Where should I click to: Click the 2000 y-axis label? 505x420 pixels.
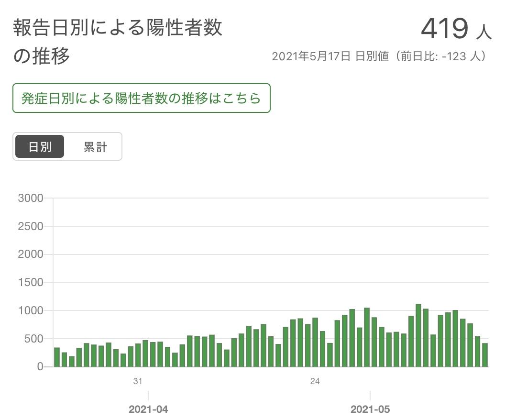pyautogui.click(x=31, y=254)
